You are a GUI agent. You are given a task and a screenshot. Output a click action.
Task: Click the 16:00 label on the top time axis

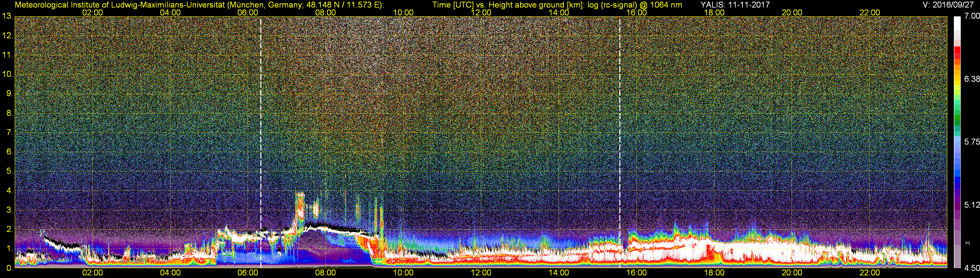[x=636, y=12]
